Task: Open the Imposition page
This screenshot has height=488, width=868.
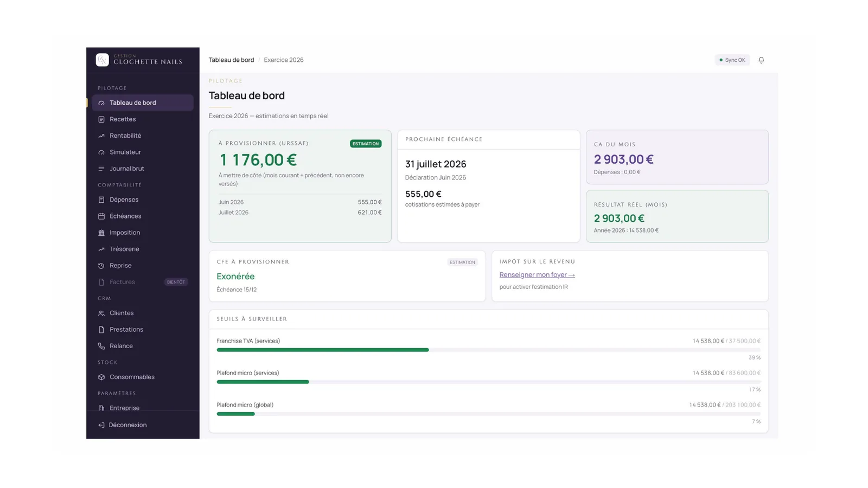Action: (x=143, y=233)
